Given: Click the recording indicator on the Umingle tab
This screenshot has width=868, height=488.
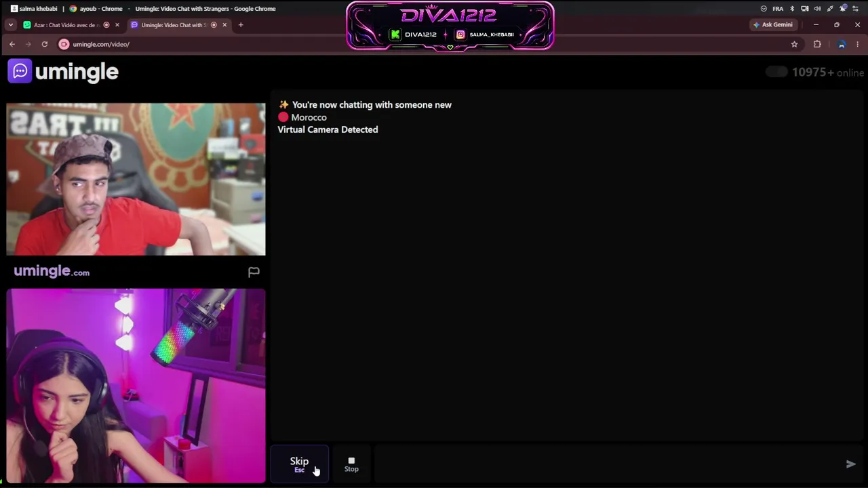Looking at the screenshot, I should click(x=214, y=25).
